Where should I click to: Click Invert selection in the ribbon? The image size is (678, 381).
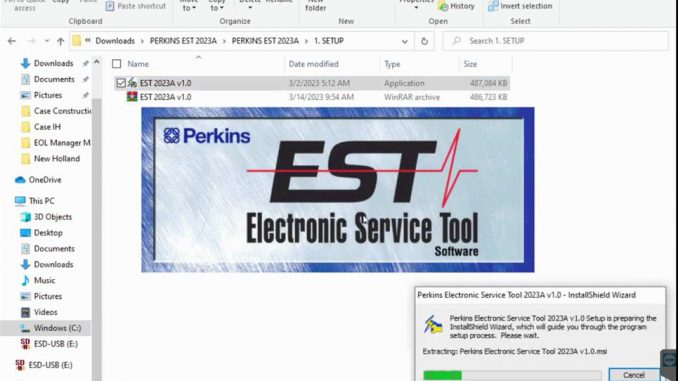(x=520, y=6)
